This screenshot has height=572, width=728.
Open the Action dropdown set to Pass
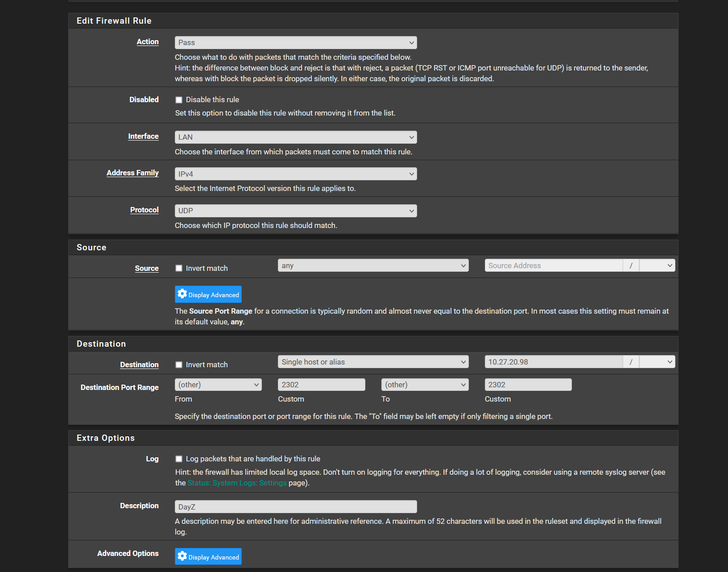click(296, 42)
